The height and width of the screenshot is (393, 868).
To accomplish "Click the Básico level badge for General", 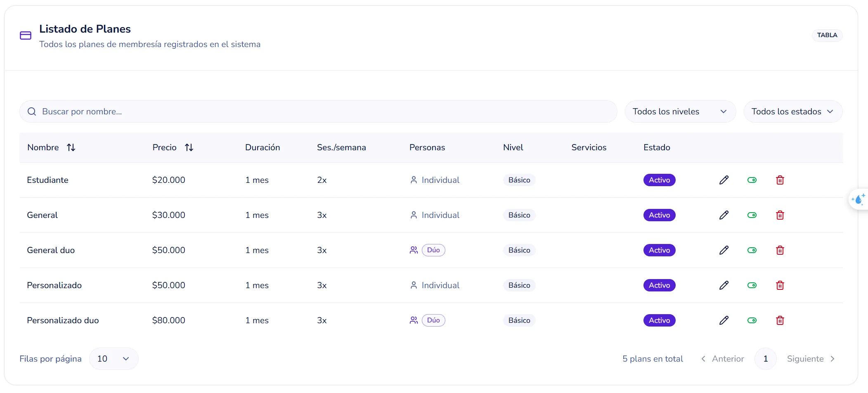I will click(519, 215).
